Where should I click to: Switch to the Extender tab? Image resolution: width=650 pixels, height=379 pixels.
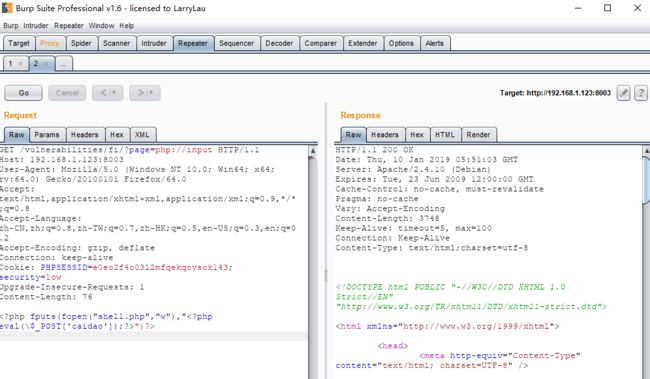363,43
